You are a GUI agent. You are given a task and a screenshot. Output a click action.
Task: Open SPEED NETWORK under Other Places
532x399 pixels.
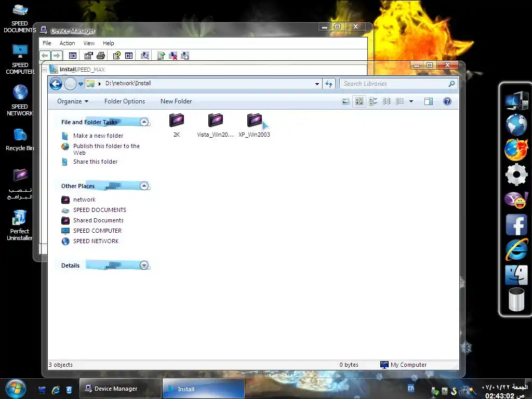[96, 241]
